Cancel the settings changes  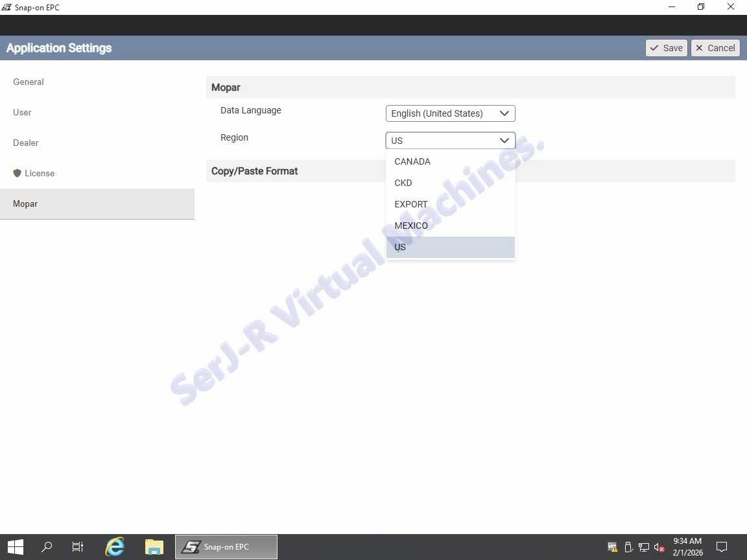[715, 48]
